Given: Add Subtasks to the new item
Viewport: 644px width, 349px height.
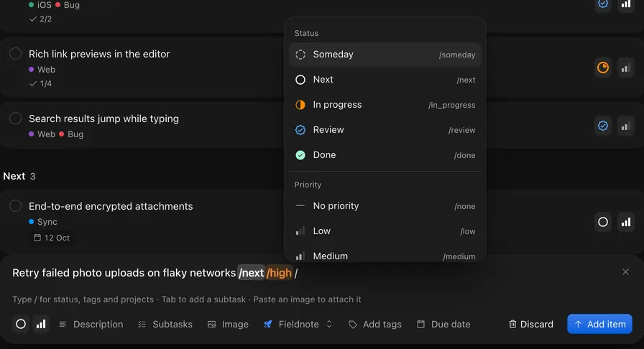Looking at the screenshot, I should point(165,325).
